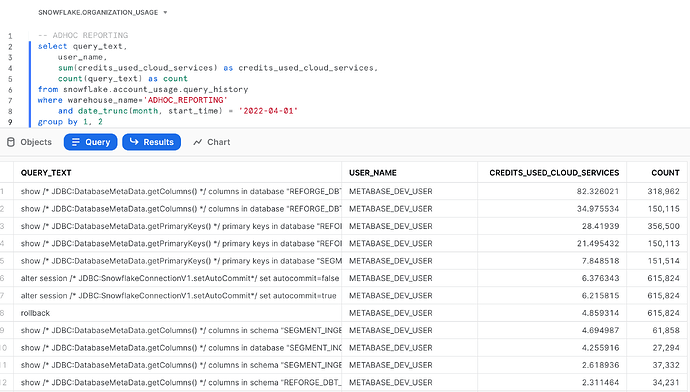Viewport: 690px width, 392px height.
Task: Switch to the Chart view
Action: (212, 142)
